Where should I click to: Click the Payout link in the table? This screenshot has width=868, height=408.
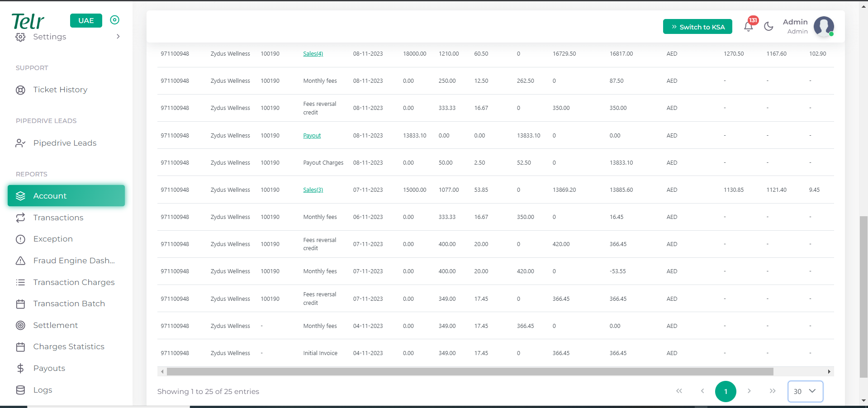pyautogui.click(x=312, y=136)
